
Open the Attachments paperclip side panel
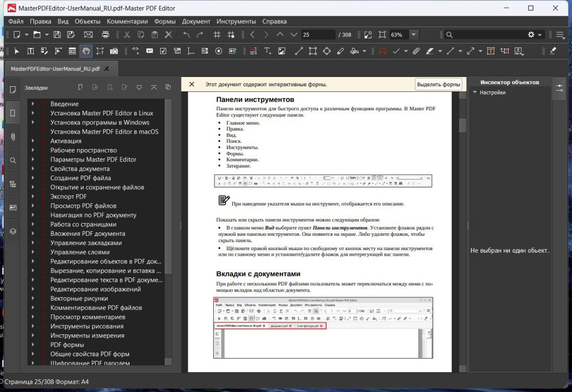coord(13,137)
